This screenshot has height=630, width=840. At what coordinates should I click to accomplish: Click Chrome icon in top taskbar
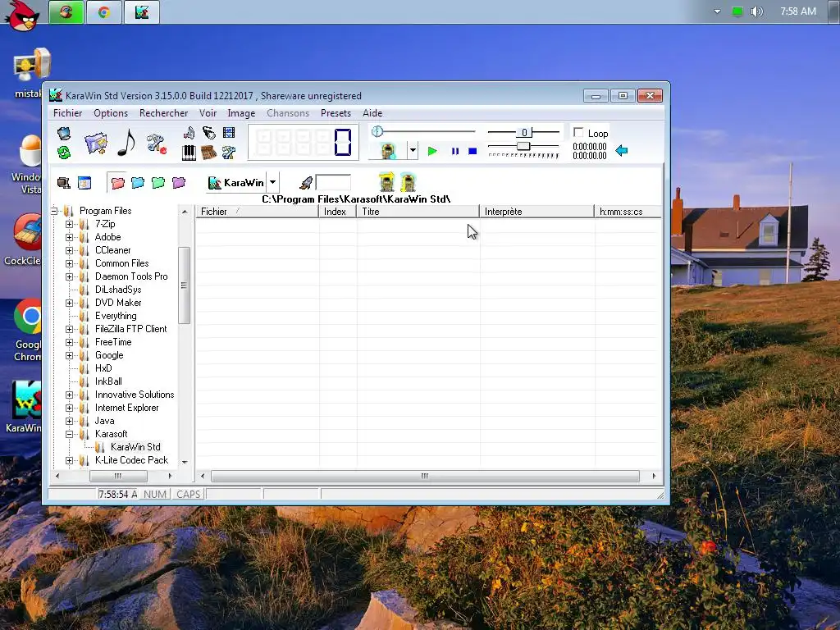(104, 12)
